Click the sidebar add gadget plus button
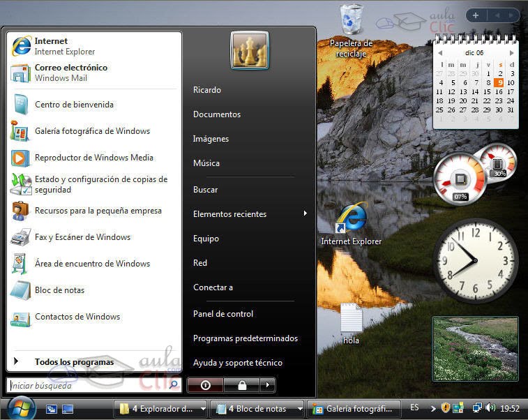 click(476, 15)
